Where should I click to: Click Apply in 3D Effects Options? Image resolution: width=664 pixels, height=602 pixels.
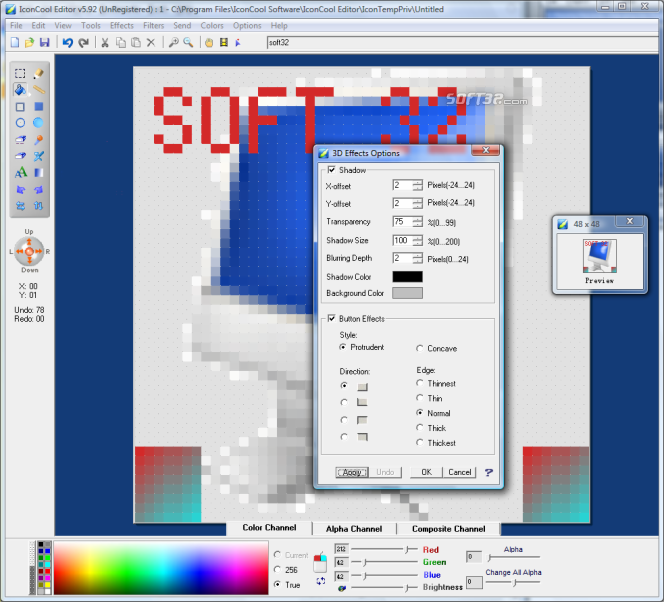352,472
